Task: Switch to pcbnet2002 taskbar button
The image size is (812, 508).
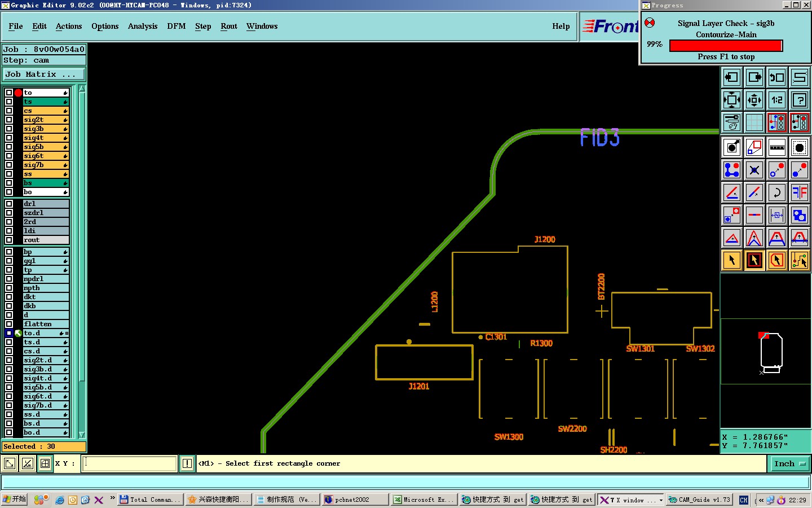Action: 355,500
